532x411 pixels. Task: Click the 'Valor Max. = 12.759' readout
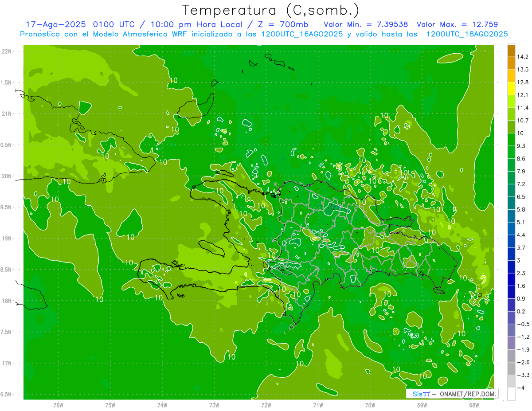458,24
